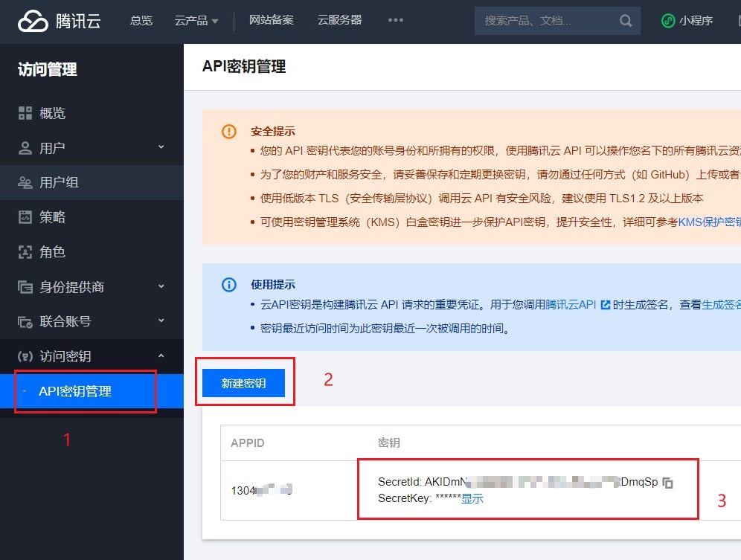Click the search magnifier icon
The image size is (741, 560).
tap(625, 21)
